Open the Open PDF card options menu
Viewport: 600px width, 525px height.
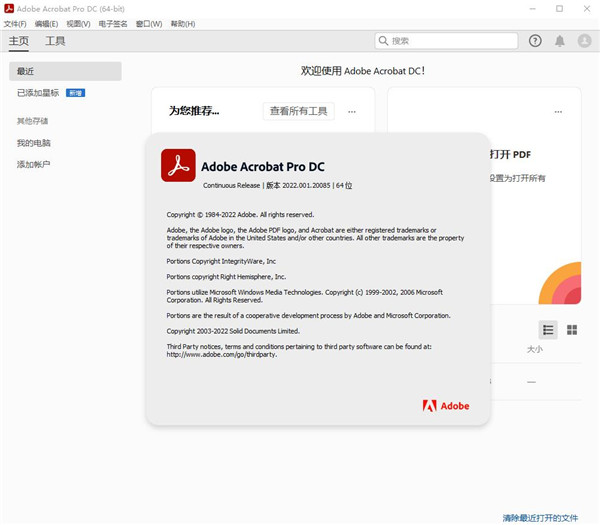coord(558,112)
